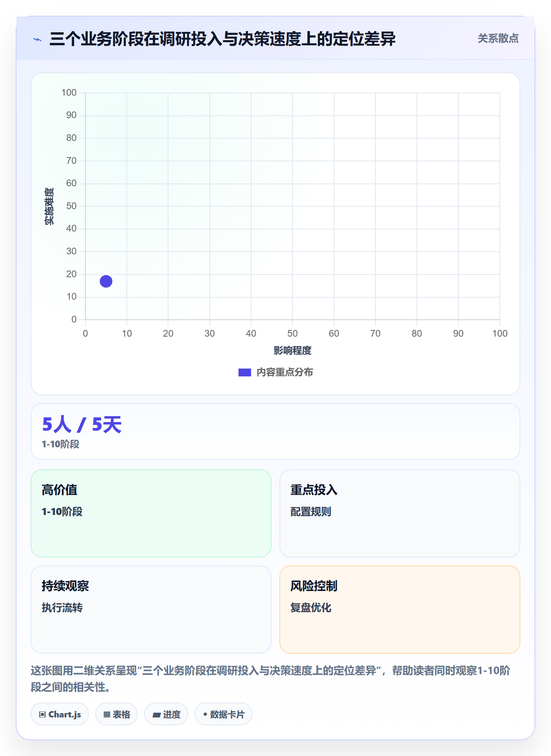Click the 复盘优化 text in 风险控制 card

tap(311, 608)
